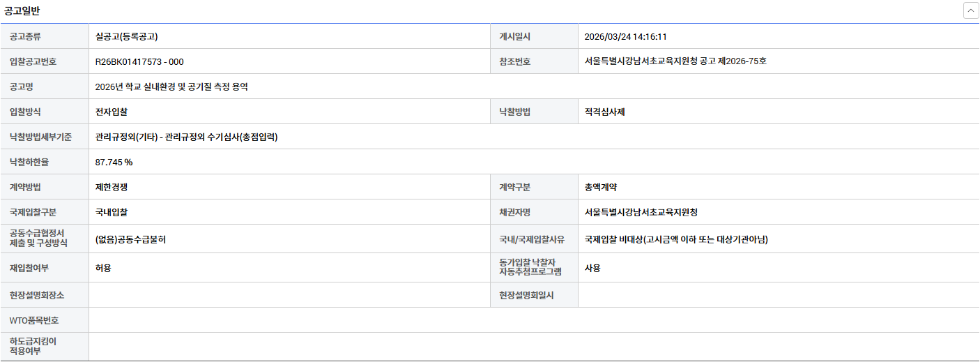This screenshot has height=362, width=980.
Task: Select the (없음)공동수급불허 value
Action: [130, 239]
